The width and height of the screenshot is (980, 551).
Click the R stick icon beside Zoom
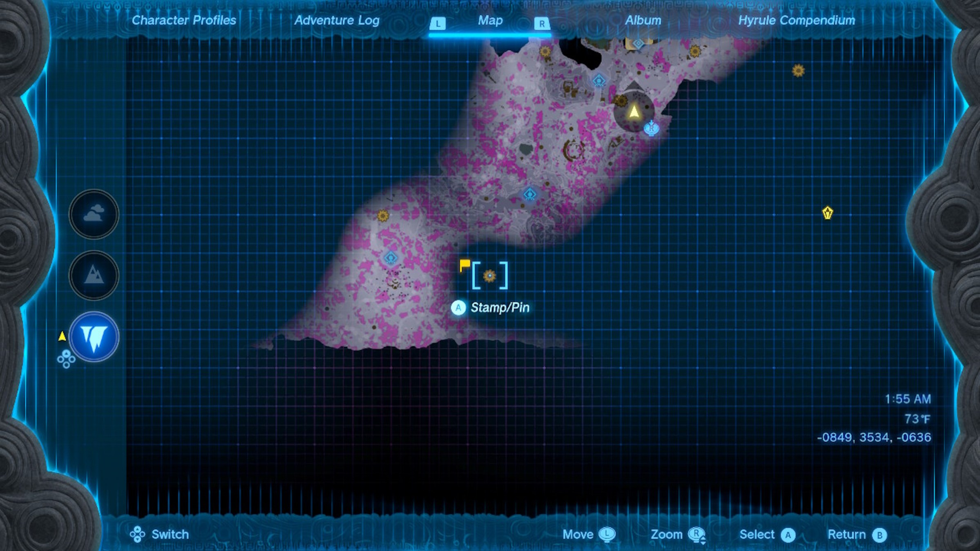697,535
